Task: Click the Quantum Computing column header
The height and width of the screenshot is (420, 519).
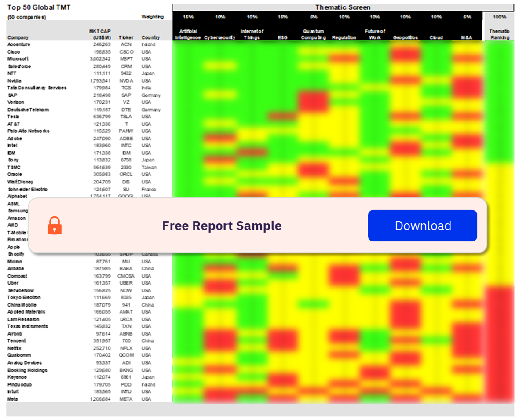Action: coord(314,34)
